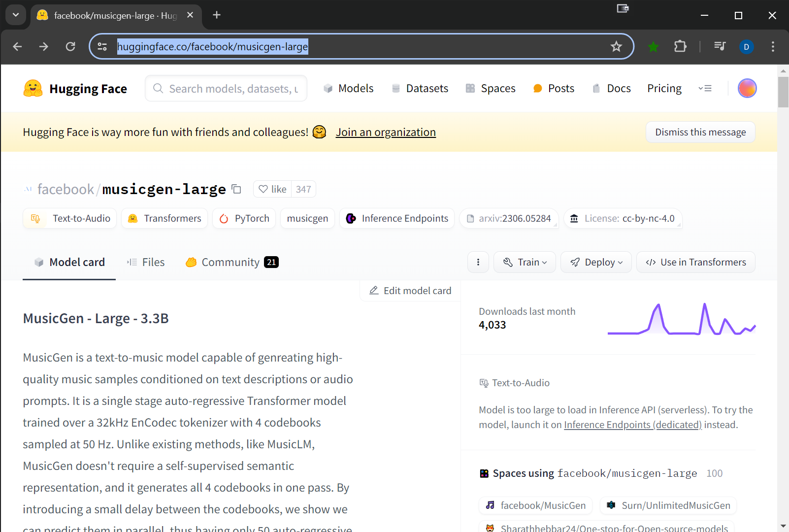This screenshot has width=789, height=532.
Task: Open Chrome media control icon
Action: click(x=720, y=47)
